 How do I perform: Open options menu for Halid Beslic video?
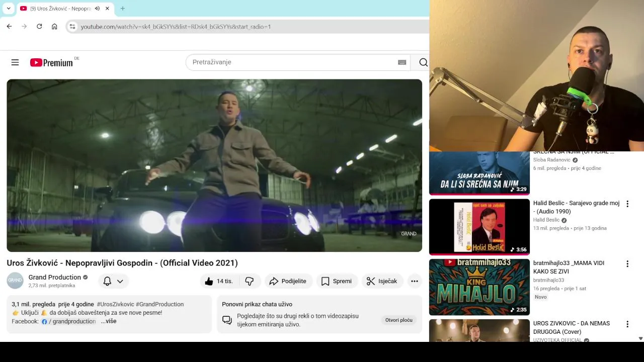point(627,204)
